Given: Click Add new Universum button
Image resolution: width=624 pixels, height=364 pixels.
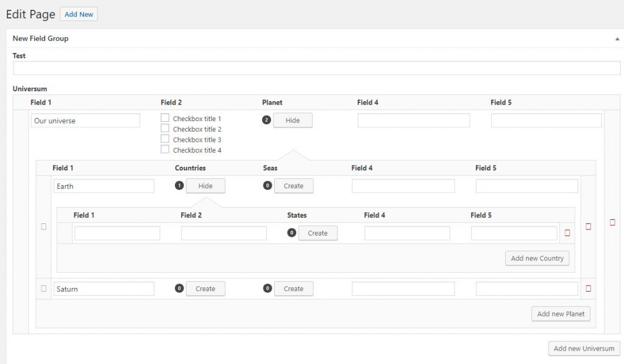Looking at the screenshot, I should 584,349.
